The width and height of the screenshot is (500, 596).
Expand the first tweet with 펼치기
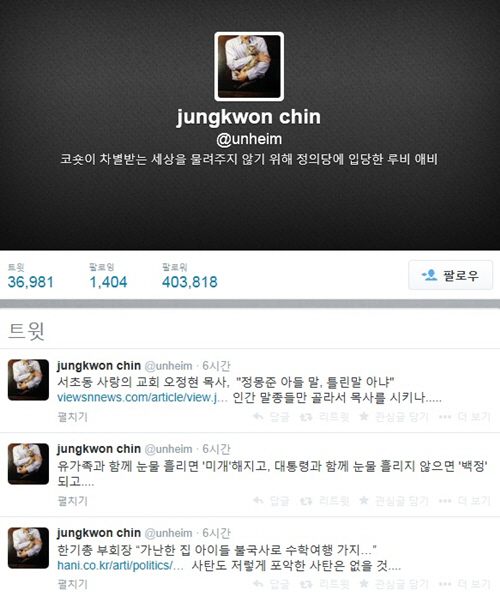(72, 417)
